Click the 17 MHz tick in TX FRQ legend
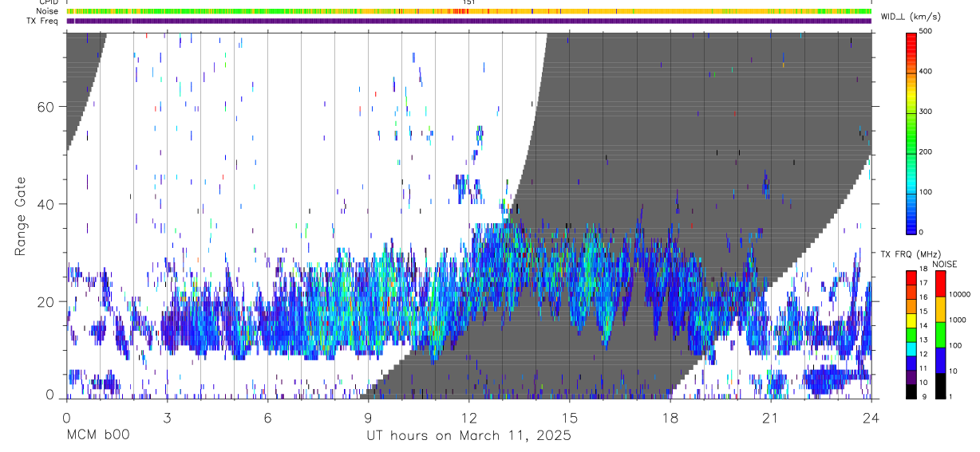Image resolution: width=980 pixels, height=452 pixels. (x=925, y=283)
